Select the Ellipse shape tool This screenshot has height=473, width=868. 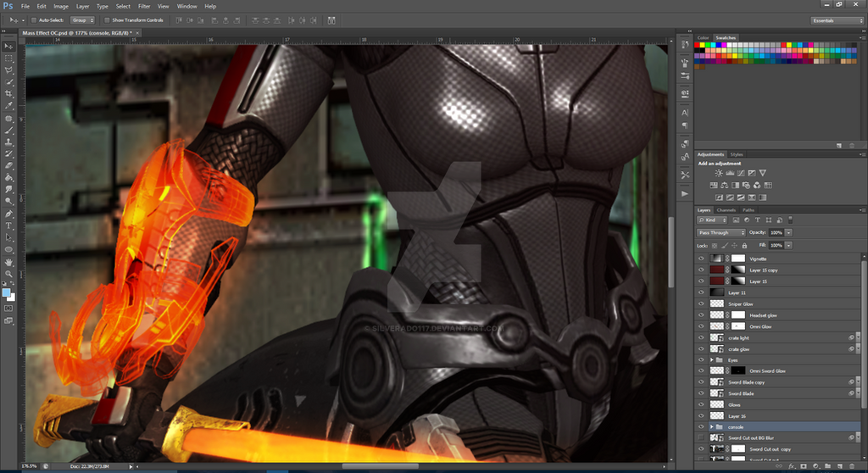[x=8, y=250]
